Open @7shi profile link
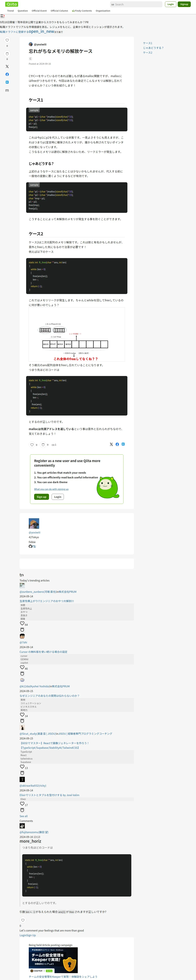Viewport: 196px width, 980px height. pyautogui.click(x=23, y=642)
